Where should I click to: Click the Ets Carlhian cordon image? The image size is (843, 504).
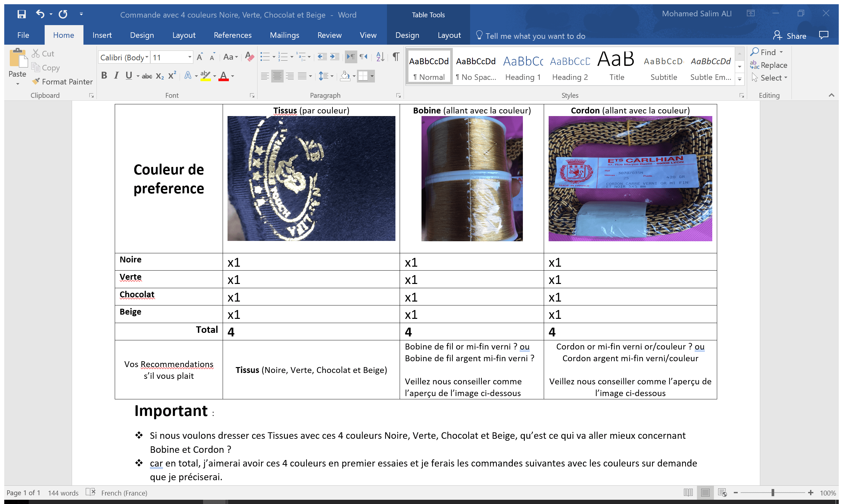pos(630,179)
